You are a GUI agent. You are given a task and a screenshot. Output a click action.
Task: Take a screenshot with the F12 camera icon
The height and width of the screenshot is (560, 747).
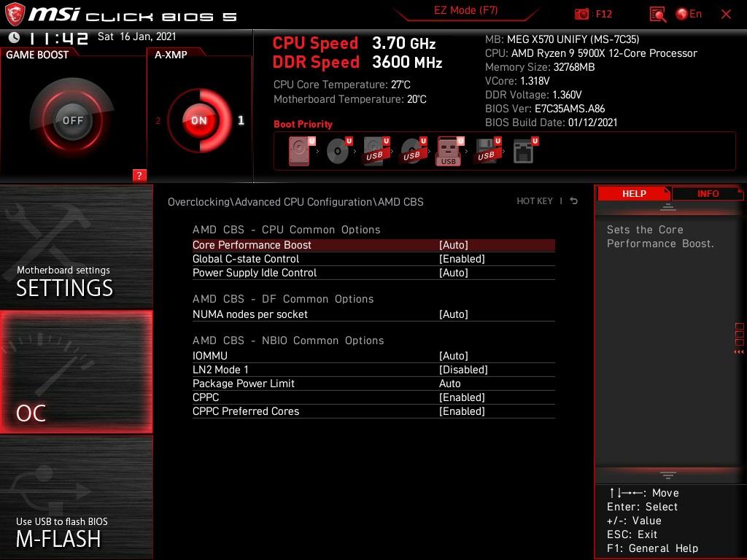(x=581, y=15)
